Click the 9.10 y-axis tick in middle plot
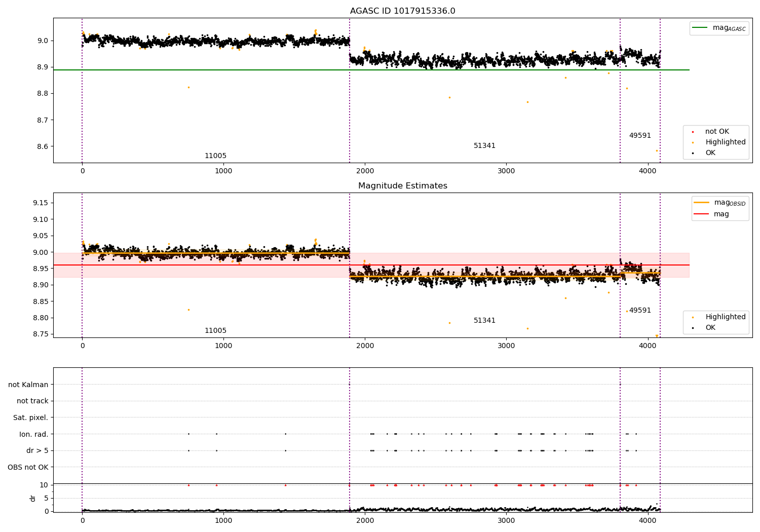 click(x=41, y=219)
